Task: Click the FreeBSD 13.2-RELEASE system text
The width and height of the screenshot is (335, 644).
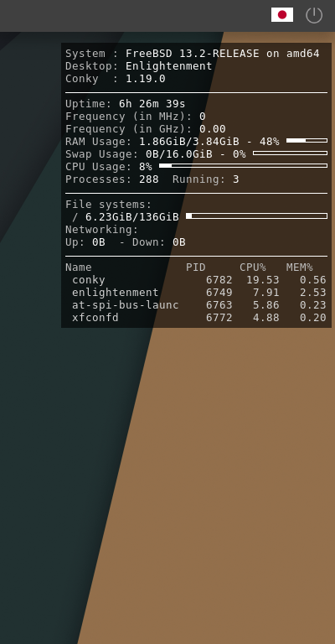Action: tap(193, 54)
